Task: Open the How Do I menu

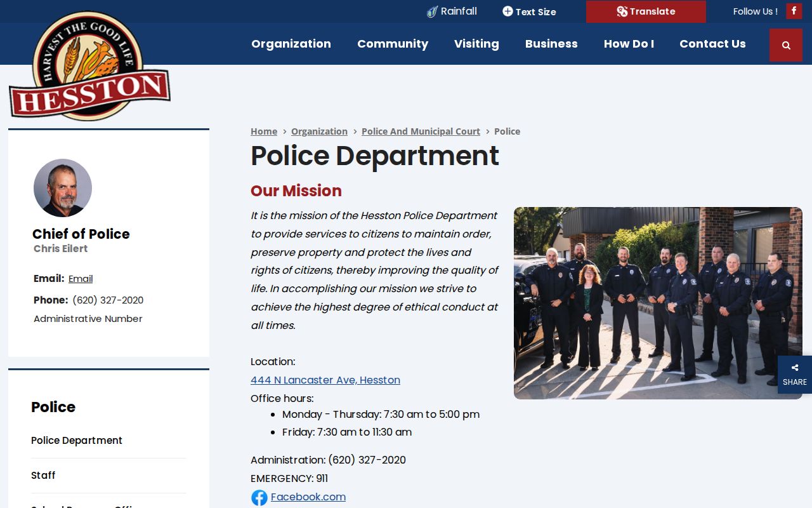Action: (629, 44)
